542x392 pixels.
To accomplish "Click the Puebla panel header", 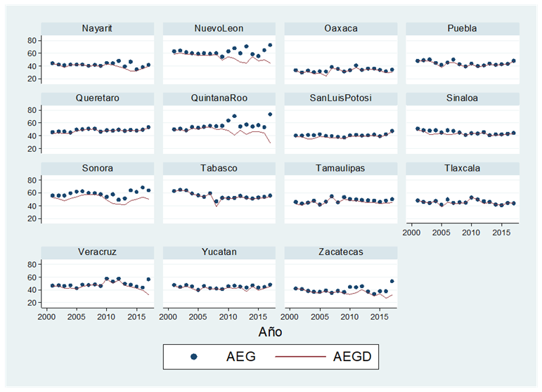I will (463, 28).
